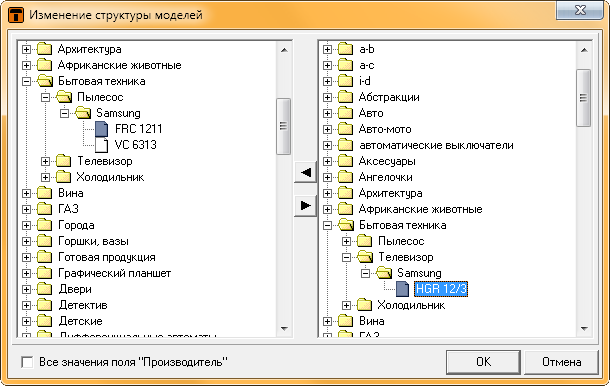Select Детские label in left tree

81,321
